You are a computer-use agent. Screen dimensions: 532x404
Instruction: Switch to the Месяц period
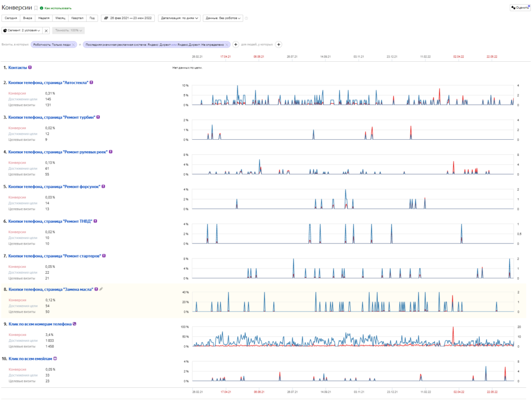coord(60,18)
